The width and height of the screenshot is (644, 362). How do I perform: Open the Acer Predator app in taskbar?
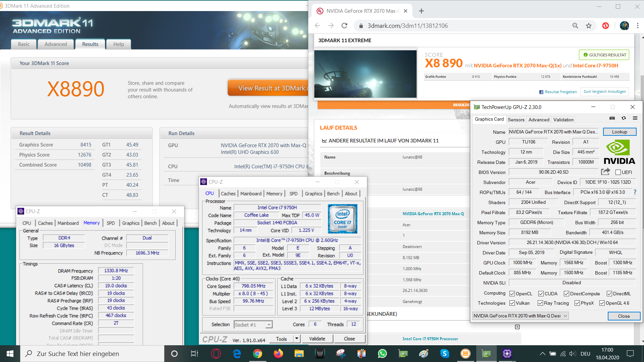point(320,354)
